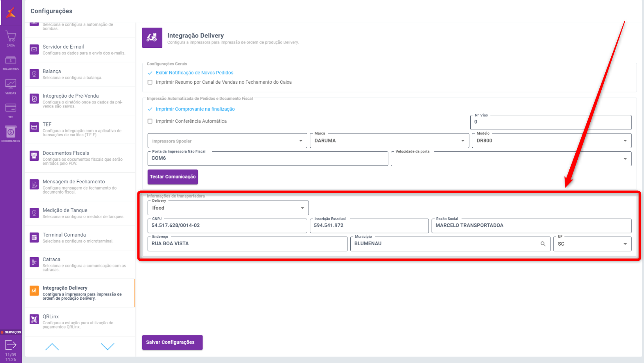
Task: Open Catraca settings item
Action: point(80,264)
